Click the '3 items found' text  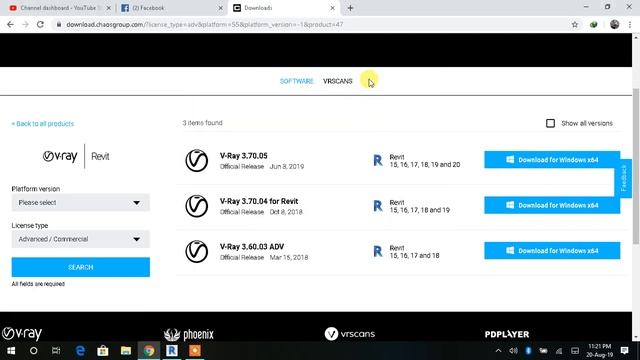(x=202, y=123)
